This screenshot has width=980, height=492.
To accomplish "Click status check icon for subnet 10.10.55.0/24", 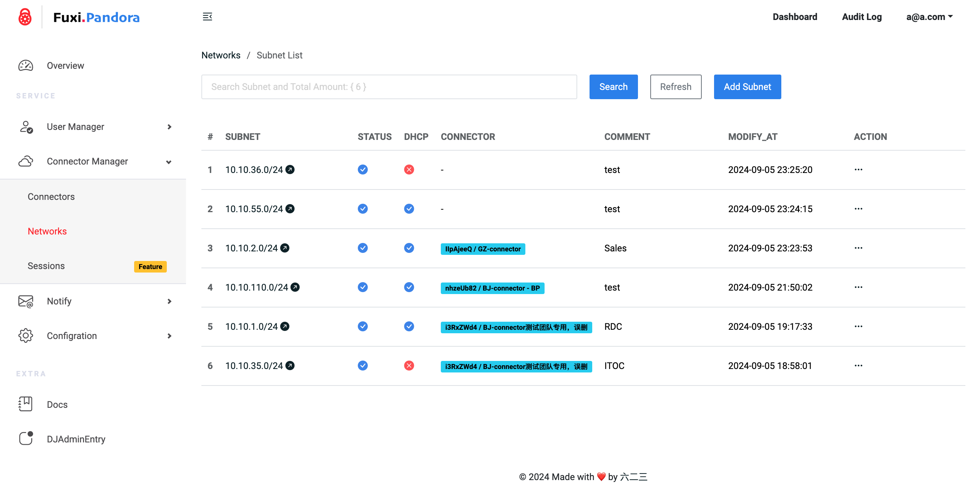I will click(x=363, y=209).
